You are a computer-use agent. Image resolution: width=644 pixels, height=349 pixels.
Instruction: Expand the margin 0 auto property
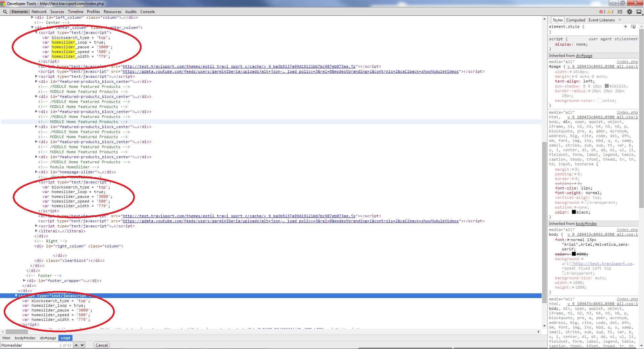(x=574, y=76)
